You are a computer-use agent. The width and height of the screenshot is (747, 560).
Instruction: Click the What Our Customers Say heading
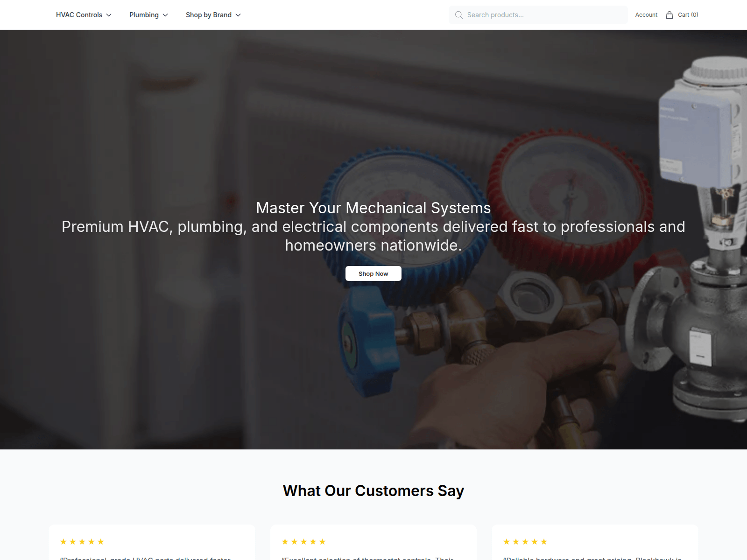pyautogui.click(x=373, y=491)
